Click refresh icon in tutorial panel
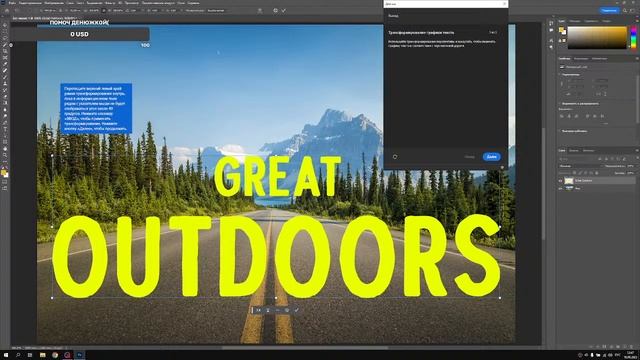 [395, 157]
